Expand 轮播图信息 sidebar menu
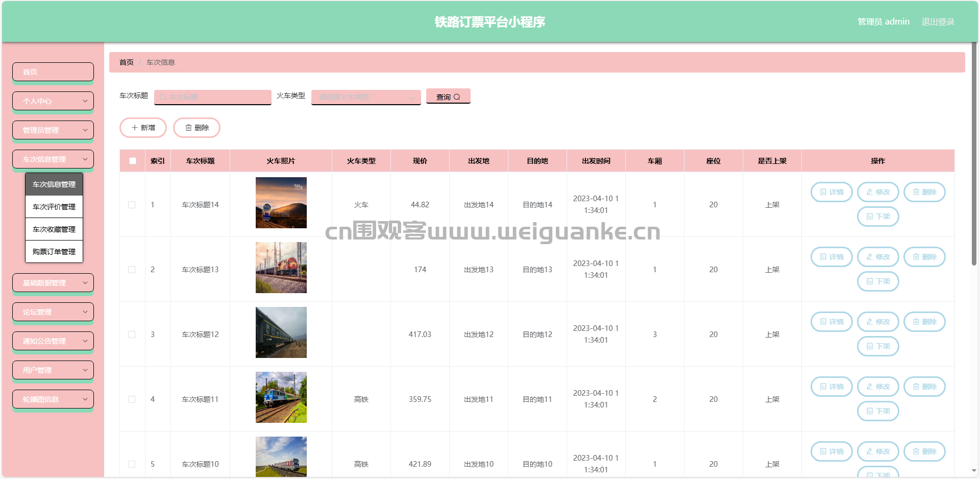 [53, 399]
